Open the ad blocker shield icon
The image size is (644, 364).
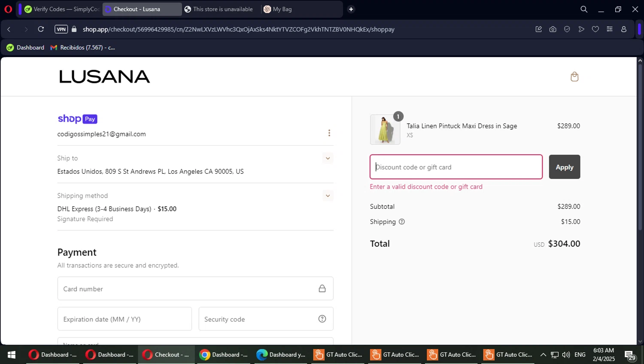pyautogui.click(x=567, y=29)
